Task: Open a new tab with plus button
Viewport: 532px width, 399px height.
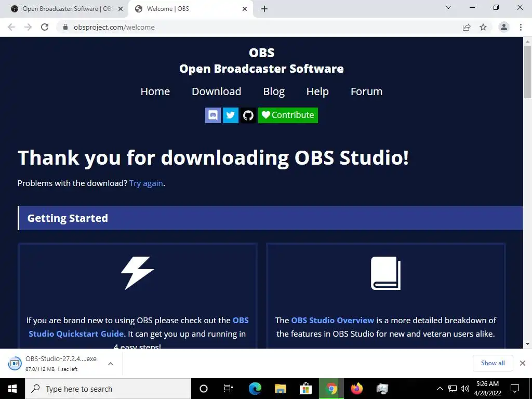Action: [264, 9]
